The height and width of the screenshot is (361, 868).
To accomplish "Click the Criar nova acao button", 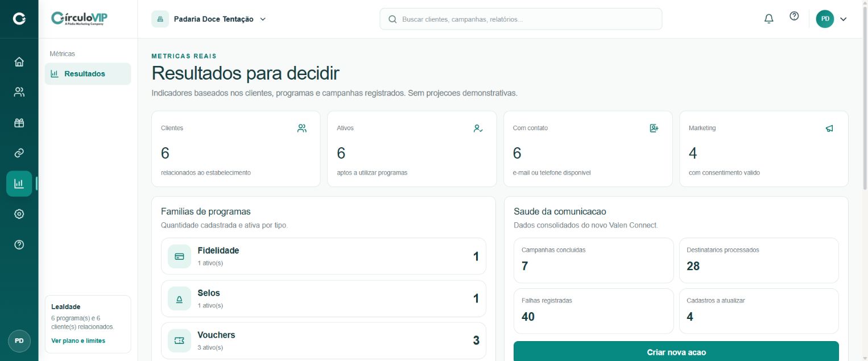I will tap(676, 352).
